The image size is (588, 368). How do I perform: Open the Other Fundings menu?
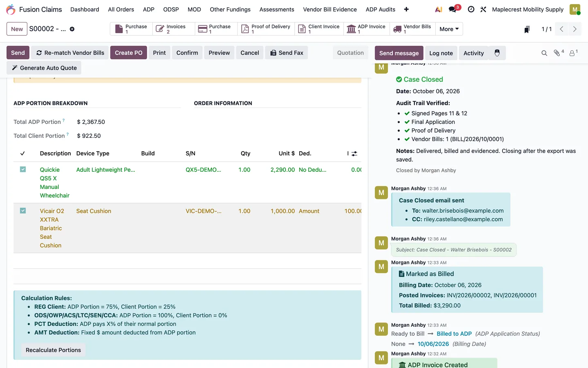(230, 9)
